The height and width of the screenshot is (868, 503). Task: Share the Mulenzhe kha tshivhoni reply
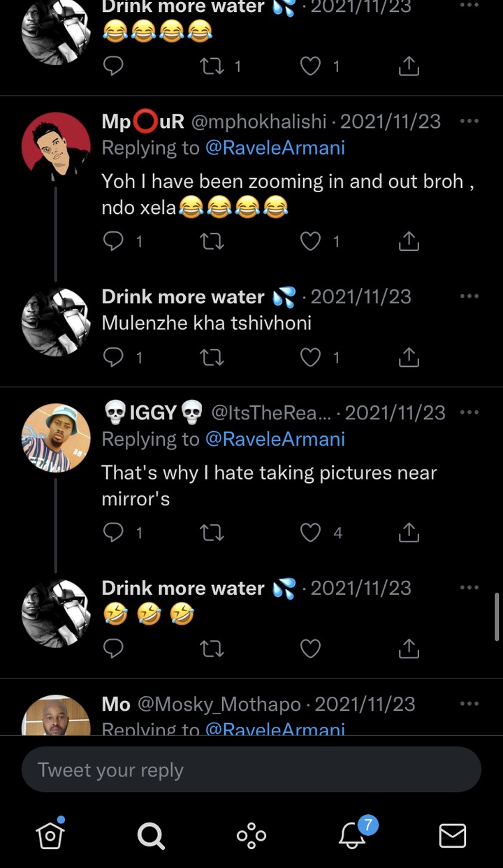tap(409, 358)
